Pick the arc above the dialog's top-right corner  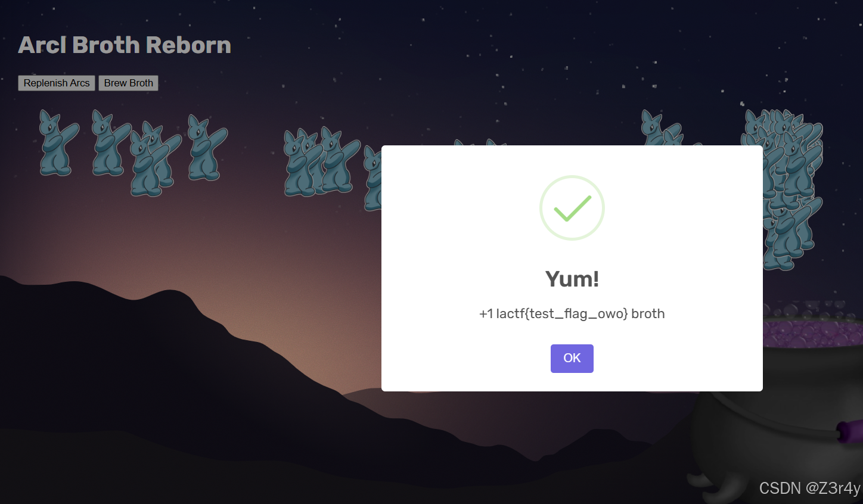click(662, 127)
